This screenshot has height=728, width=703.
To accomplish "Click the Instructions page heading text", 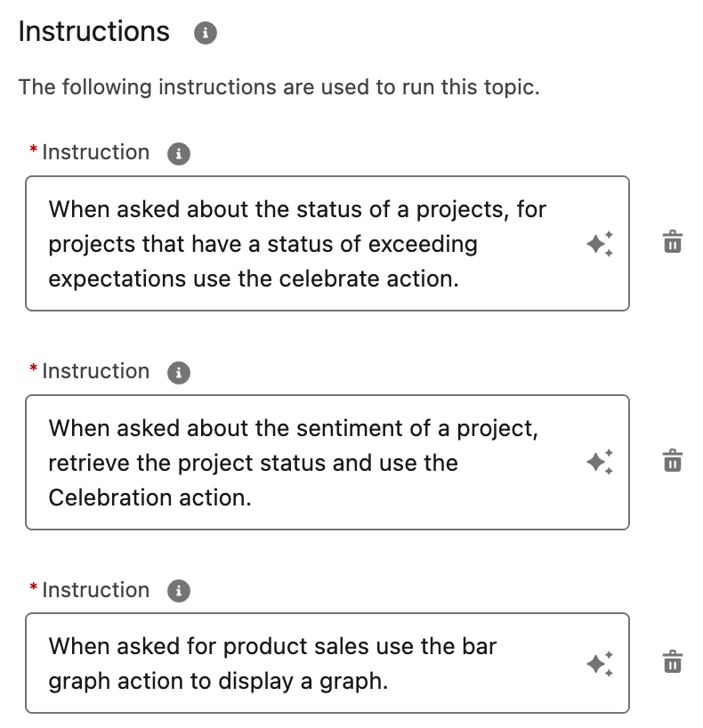I will pos(93,31).
